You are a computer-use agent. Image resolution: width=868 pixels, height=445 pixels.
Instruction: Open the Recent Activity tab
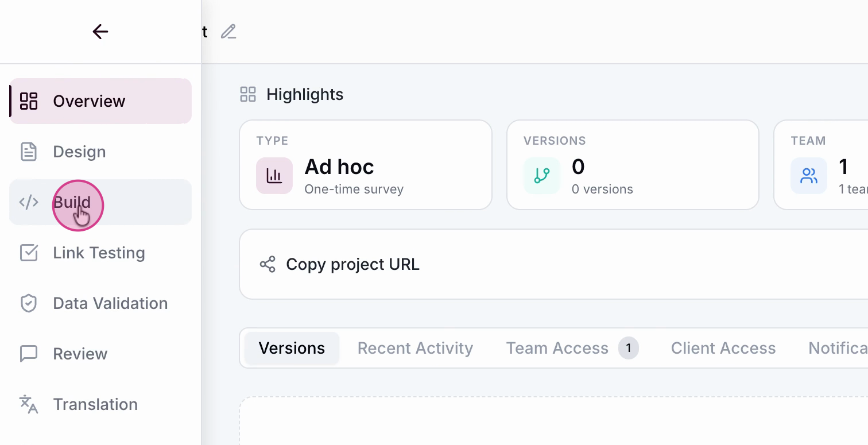pyautogui.click(x=415, y=348)
